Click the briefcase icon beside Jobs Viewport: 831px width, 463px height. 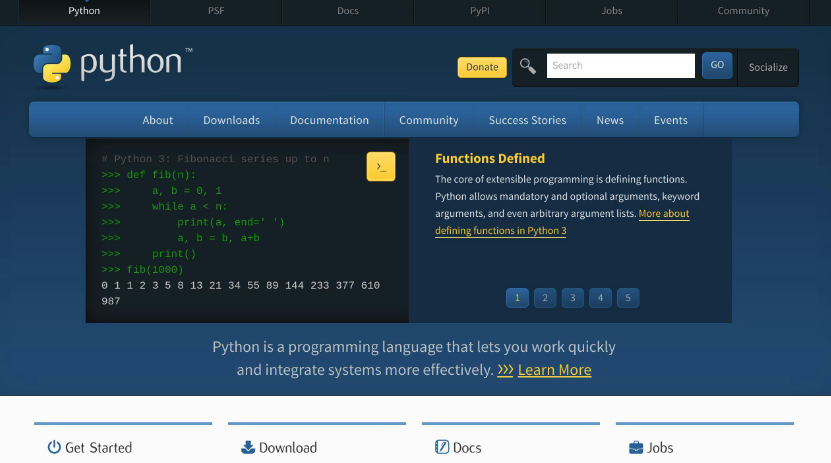point(636,448)
